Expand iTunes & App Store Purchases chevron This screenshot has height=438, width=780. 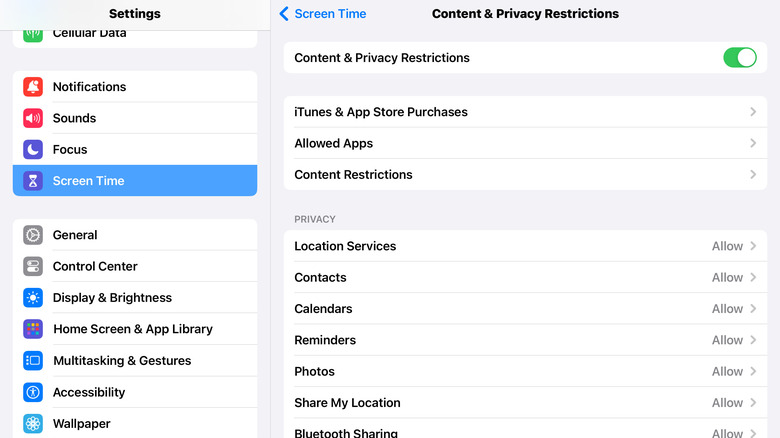pos(753,112)
